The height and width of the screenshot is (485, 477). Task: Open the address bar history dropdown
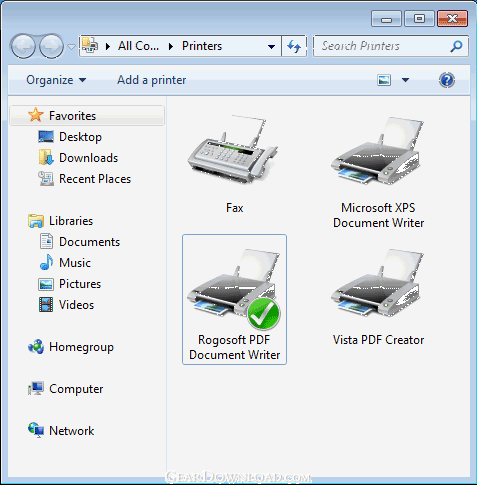tap(272, 47)
